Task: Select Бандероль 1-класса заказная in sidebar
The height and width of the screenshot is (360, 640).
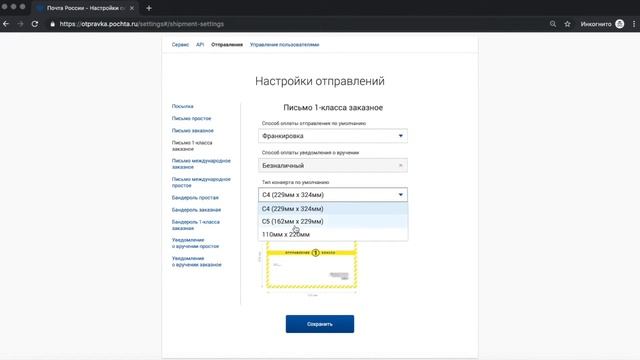Action: click(x=196, y=225)
